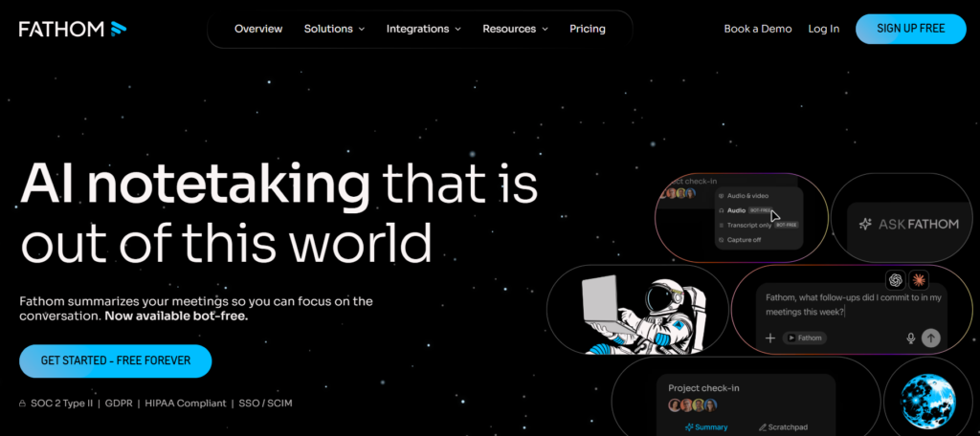Viewport: 980px width, 436px height.
Task: Click the Fathom source chip in chat box
Action: point(804,338)
